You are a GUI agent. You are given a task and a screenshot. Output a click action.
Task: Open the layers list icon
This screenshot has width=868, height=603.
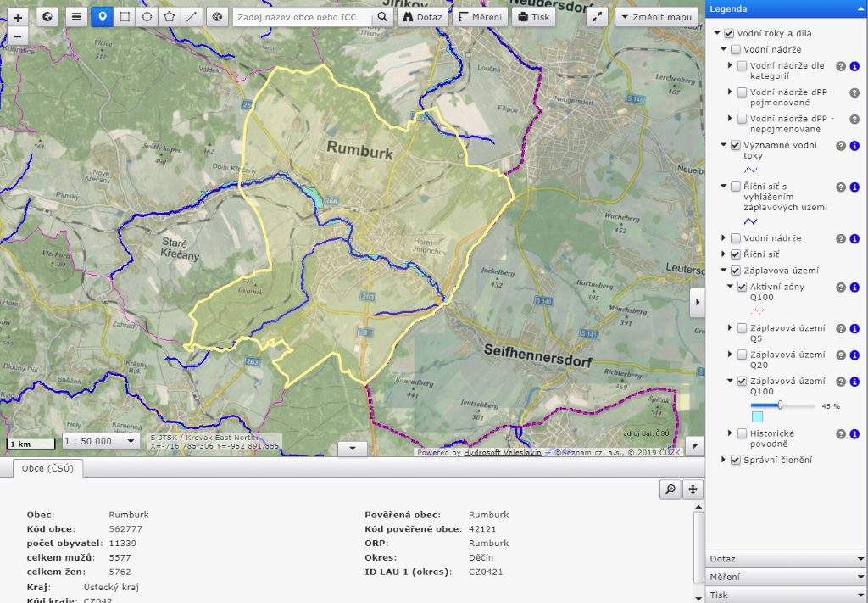[x=76, y=17]
